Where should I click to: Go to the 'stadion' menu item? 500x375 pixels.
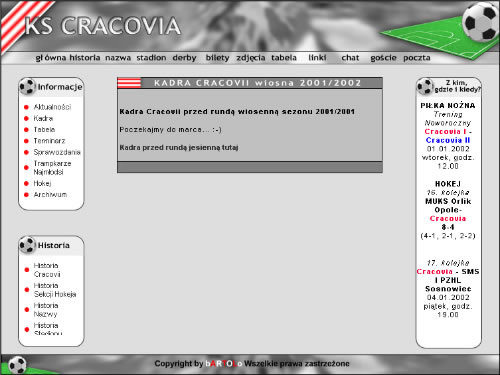point(151,58)
